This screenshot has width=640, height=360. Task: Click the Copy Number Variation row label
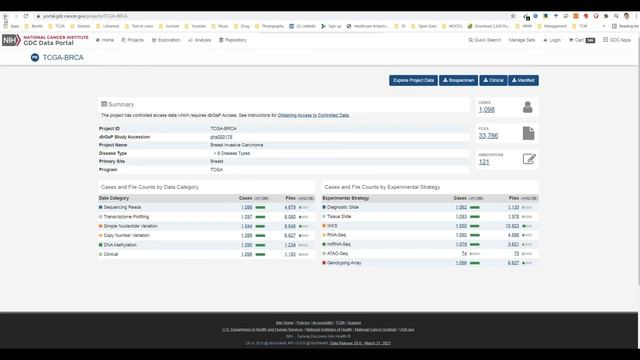tap(127, 236)
